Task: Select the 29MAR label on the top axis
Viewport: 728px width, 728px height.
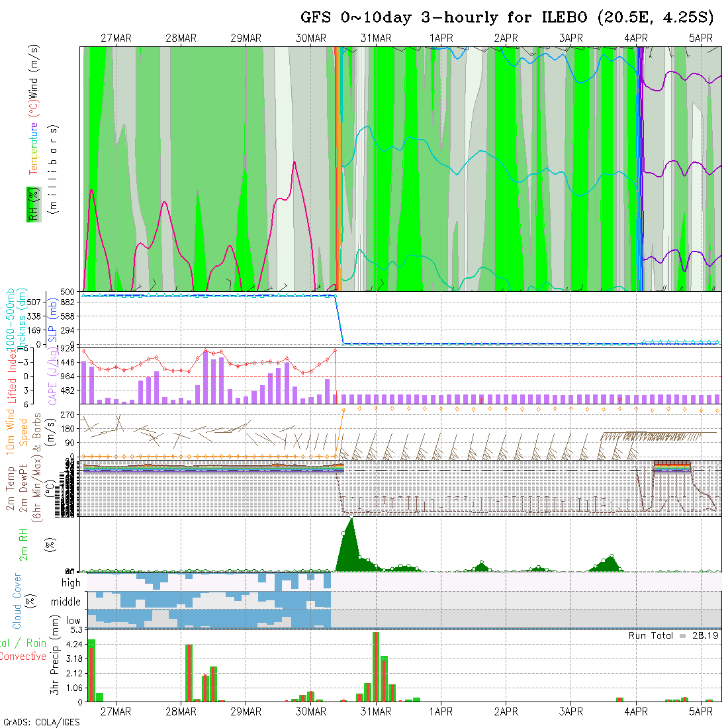Action: coord(246,38)
